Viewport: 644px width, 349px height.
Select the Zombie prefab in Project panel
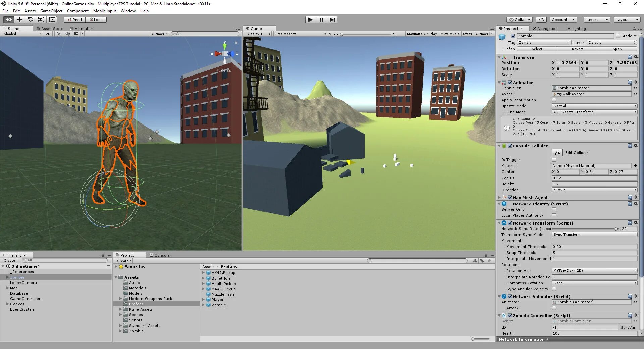click(x=218, y=305)
